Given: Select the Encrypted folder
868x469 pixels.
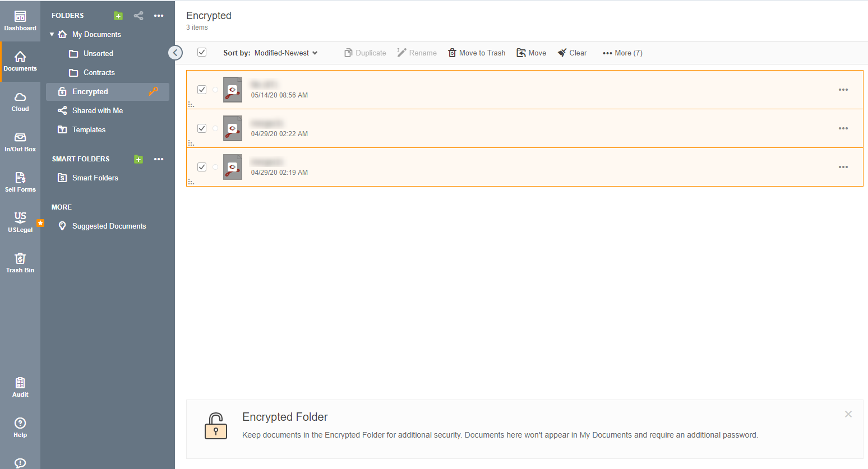Looking at the screenshot, I should [108, 92].
